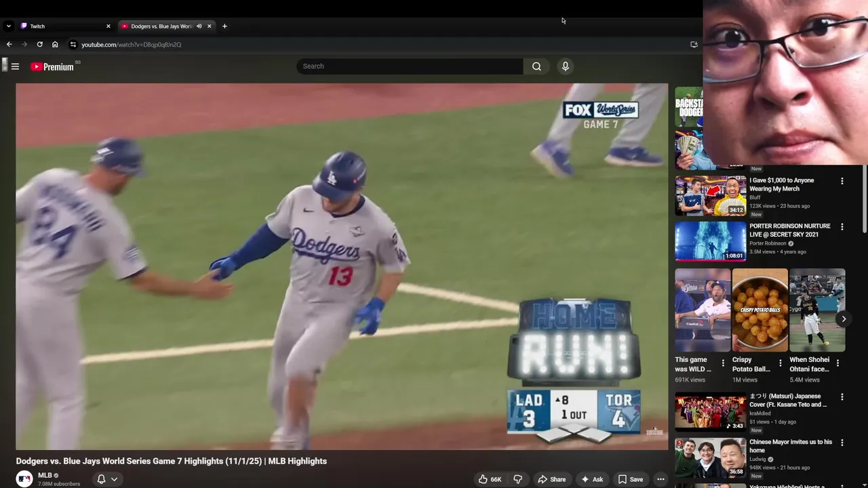Share this video
The height and width of the screenshot is (488, 868).
click(x=551, y=479)
